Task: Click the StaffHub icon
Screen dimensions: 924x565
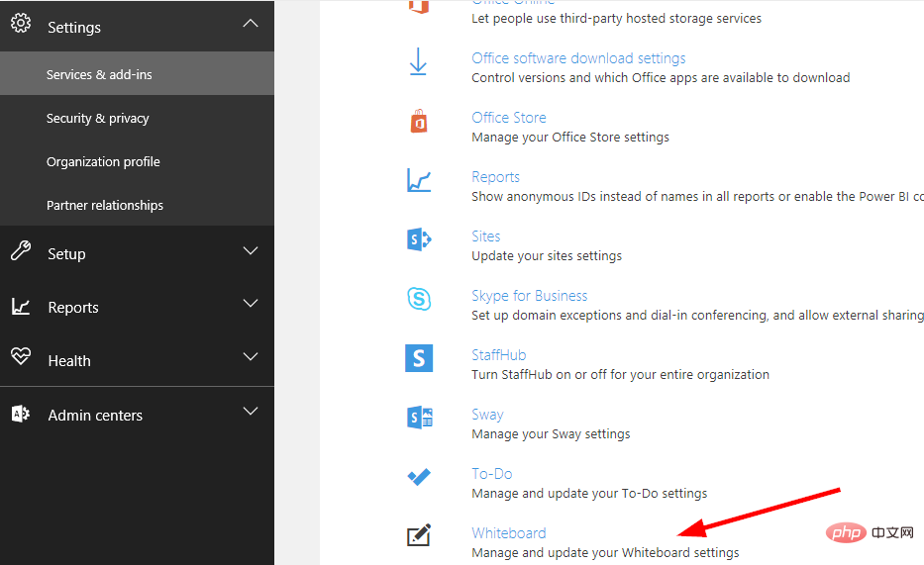Action: click(x=419, y=358)
